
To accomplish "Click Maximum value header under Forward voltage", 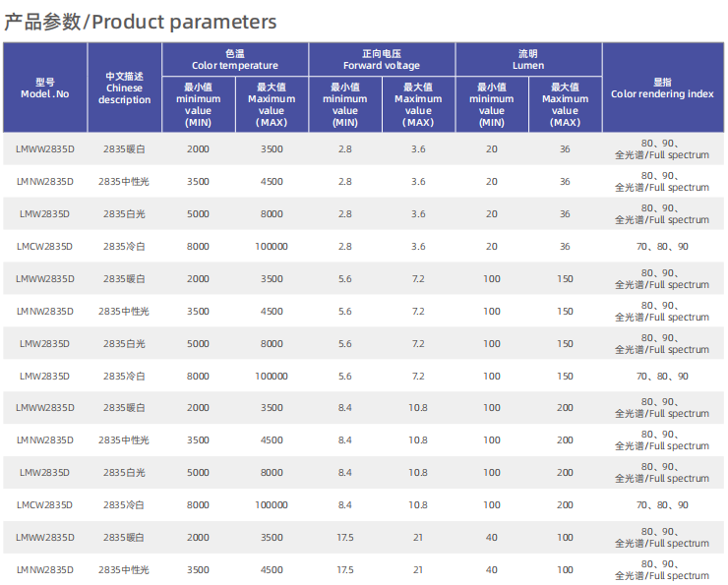I will click(x=418, y=104).
